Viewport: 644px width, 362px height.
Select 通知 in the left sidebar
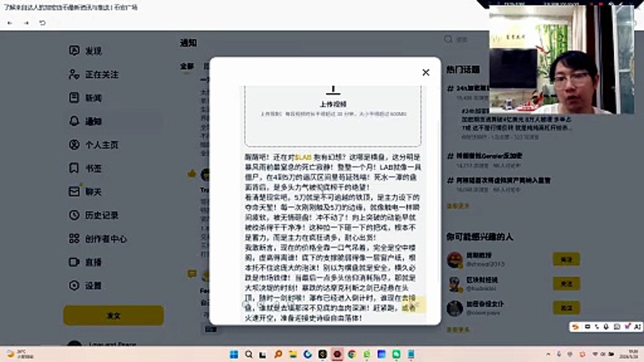pos(86,121)
